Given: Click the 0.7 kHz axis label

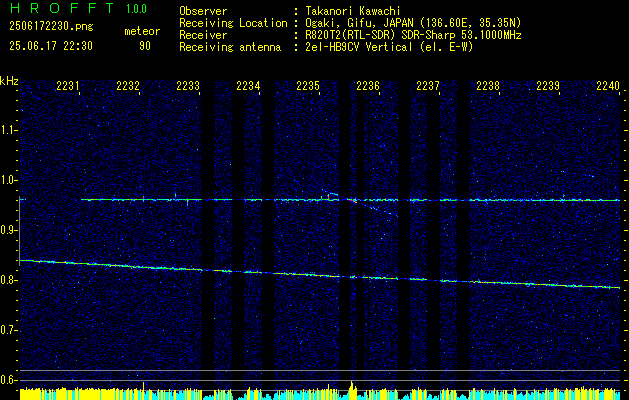Looking at the screenshot, I should click(x=8, y=330).
